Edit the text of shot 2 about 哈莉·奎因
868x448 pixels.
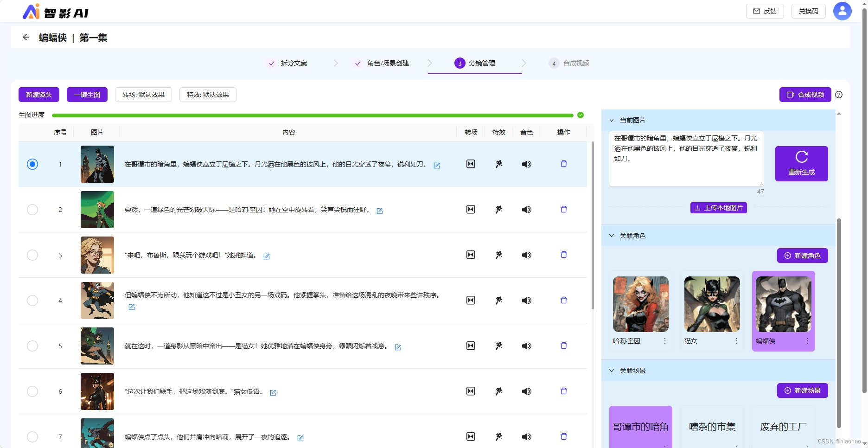point(380,211)
